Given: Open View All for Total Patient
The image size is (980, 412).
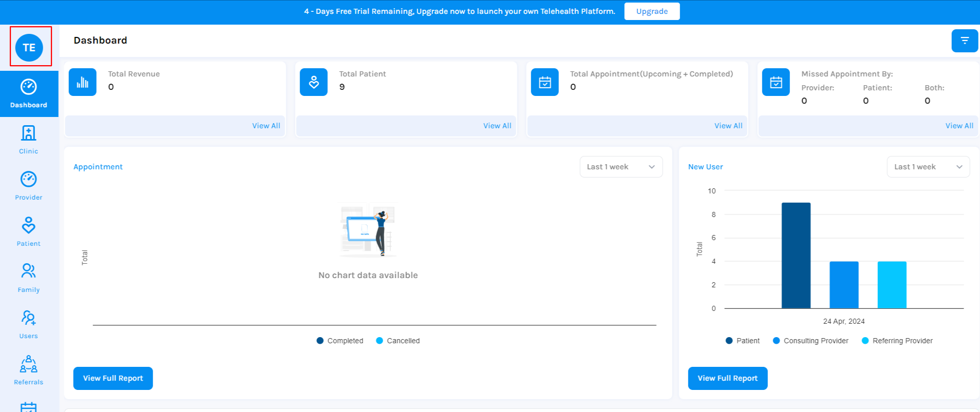Looking at the screenshot, I should coord(497,126).
